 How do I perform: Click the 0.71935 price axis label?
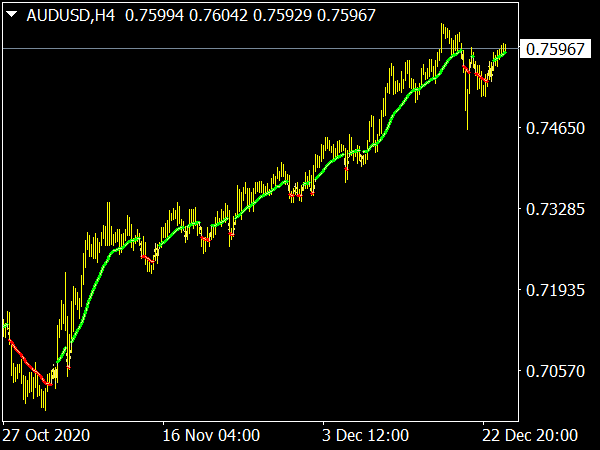(x=555, y=290)
